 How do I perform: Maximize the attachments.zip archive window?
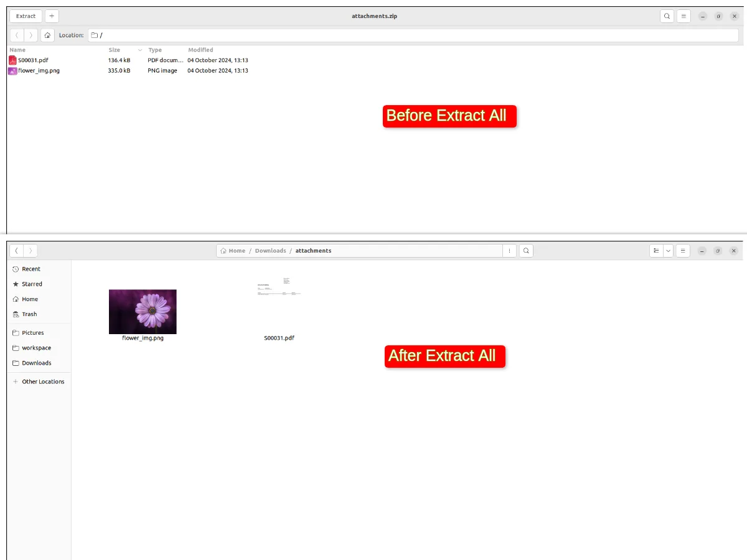click(718, 16)
